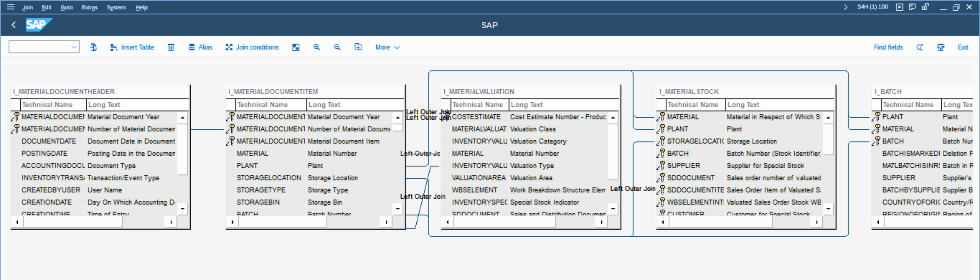Click the zoom out magnifier icon

click(337, 47)
